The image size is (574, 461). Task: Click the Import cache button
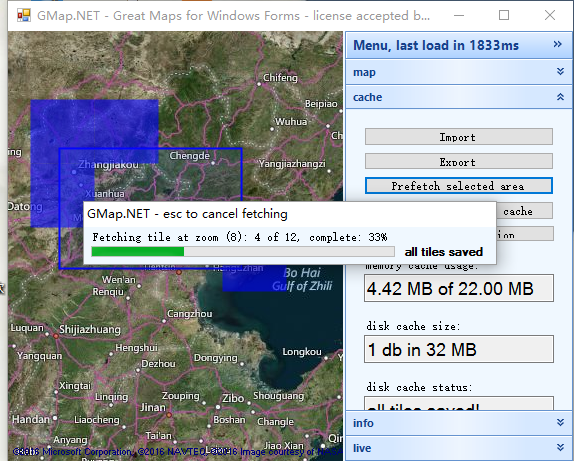click(x=459, y=137)
